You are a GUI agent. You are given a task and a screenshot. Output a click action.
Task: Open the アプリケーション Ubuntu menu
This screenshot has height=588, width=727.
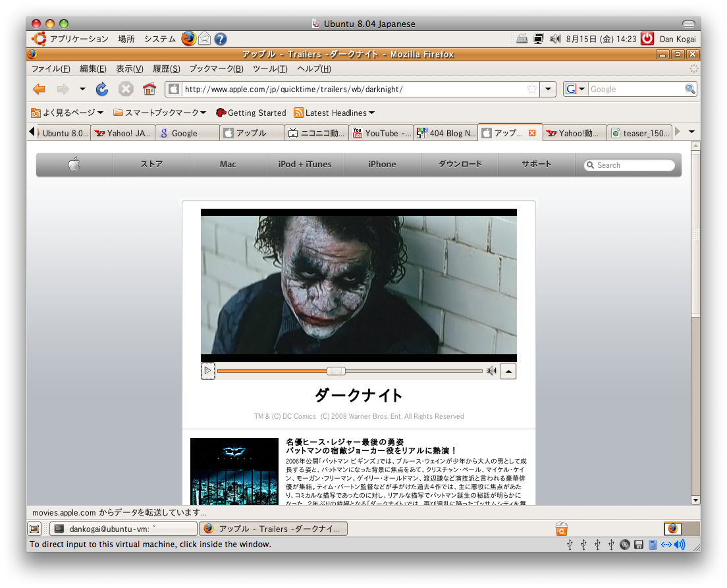click(x=71, y=39)
